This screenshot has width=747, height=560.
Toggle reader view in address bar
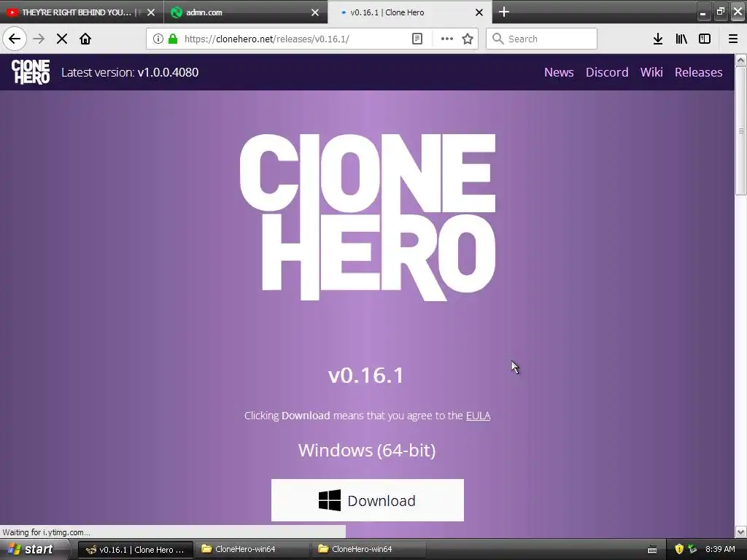tap(417, 39)
